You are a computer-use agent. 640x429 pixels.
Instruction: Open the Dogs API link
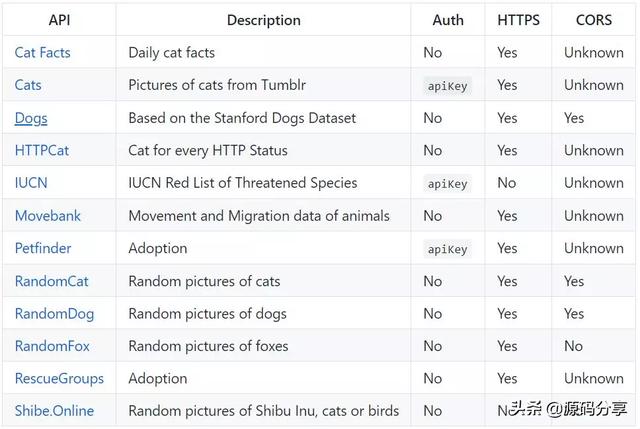31,118
